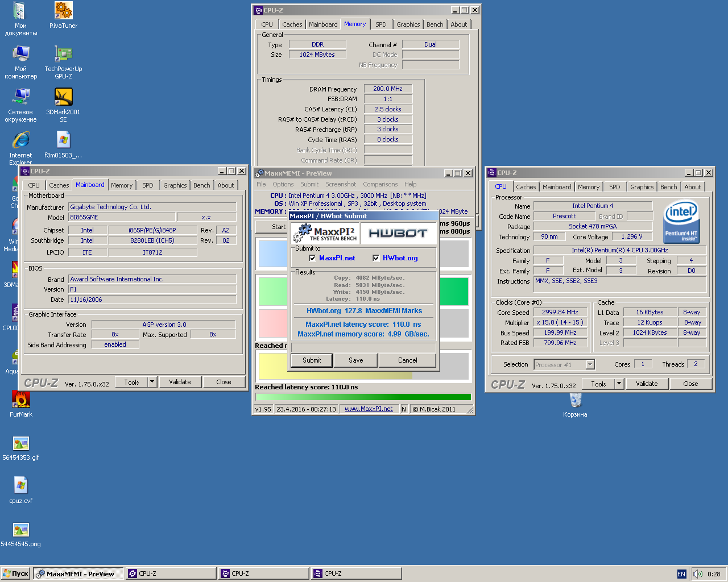Viewport: 728px width, 582px height.
Task: Select the 54454545.png file icon
Action: click(21, 534)
